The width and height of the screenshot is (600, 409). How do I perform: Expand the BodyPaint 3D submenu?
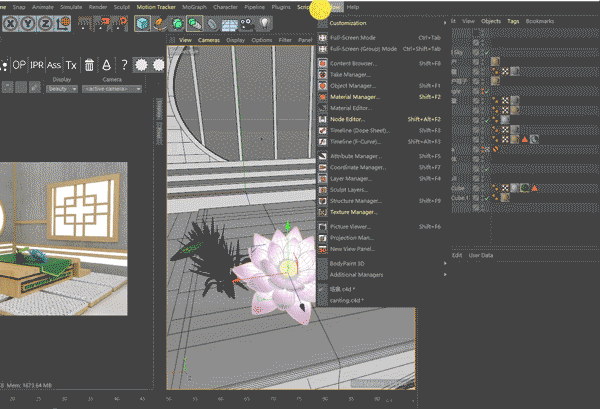[382, 263]
